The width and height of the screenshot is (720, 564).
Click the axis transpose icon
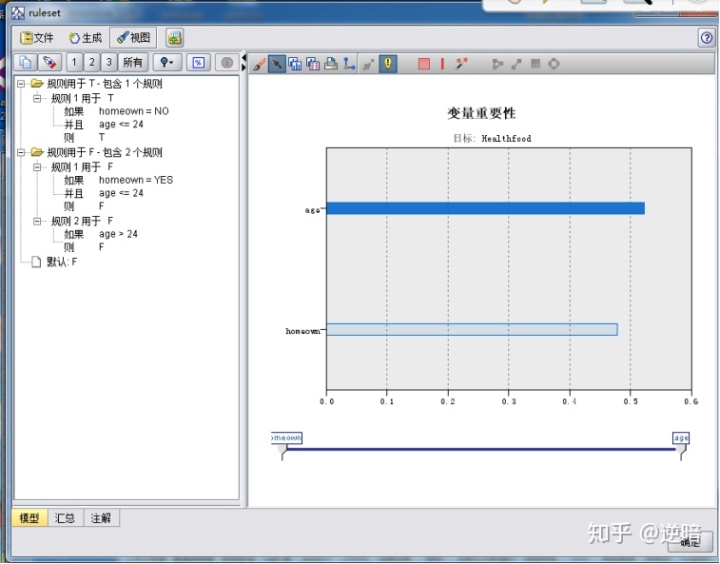[349, 64]
